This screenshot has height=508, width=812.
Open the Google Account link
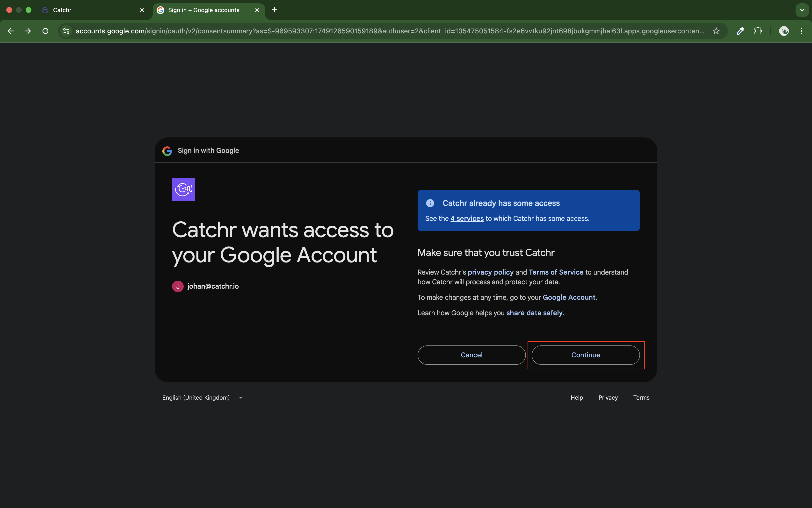[x=569, y=297]
